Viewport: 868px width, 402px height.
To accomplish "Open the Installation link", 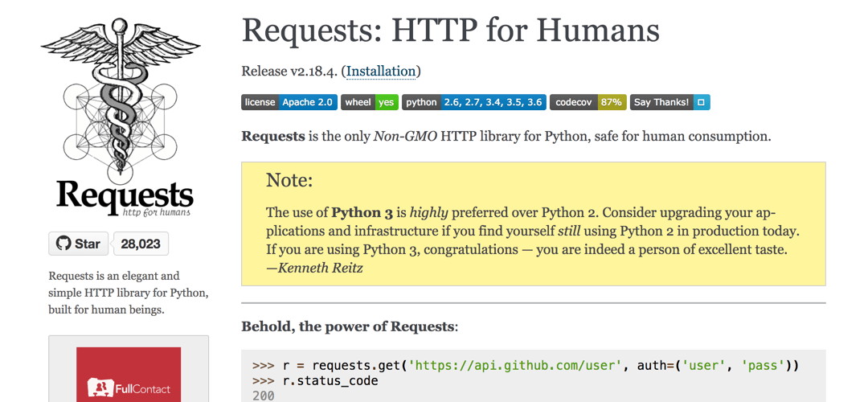I will [381, 72].
